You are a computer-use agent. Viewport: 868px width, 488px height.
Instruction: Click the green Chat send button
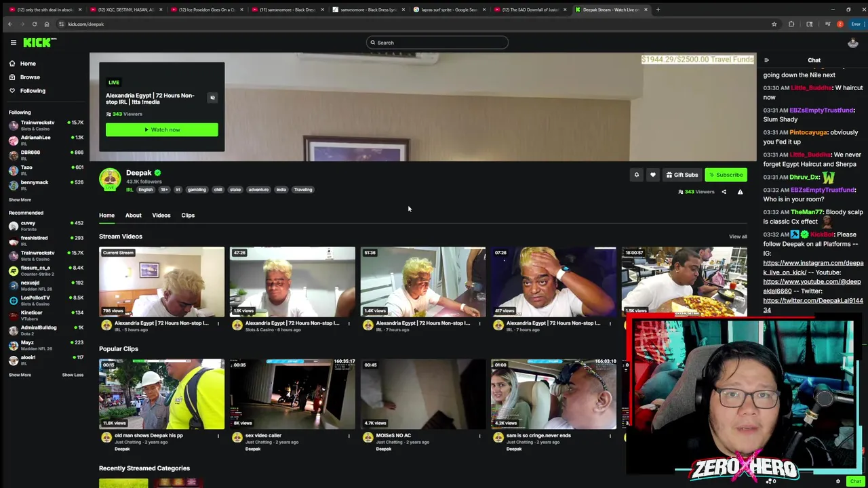tap(855, 481)
